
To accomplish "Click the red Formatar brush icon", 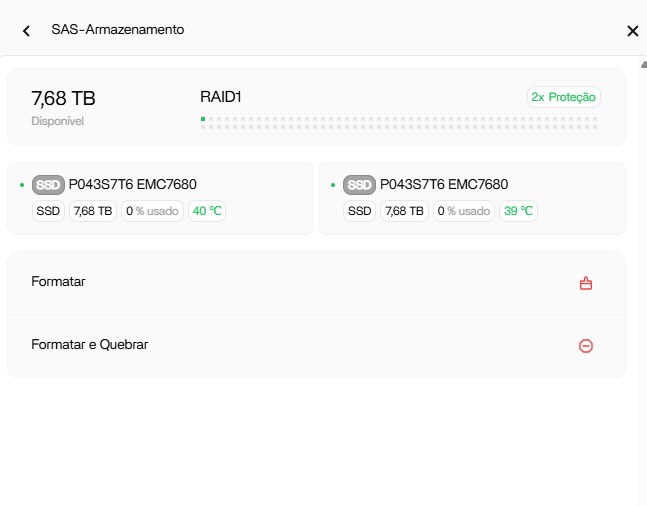I will (586, 284).
